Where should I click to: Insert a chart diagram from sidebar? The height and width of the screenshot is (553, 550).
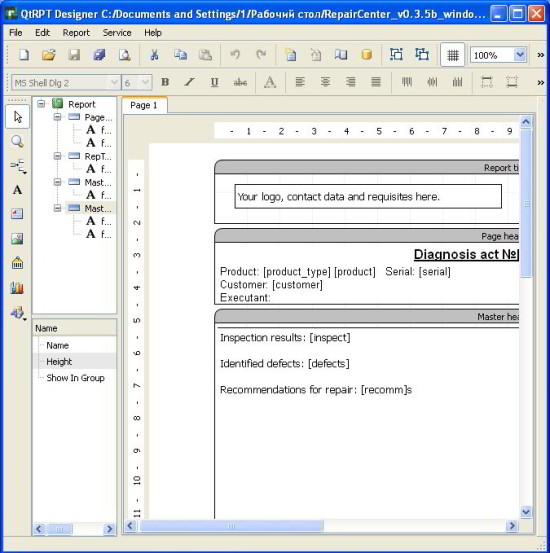click(x=17, y=288)
